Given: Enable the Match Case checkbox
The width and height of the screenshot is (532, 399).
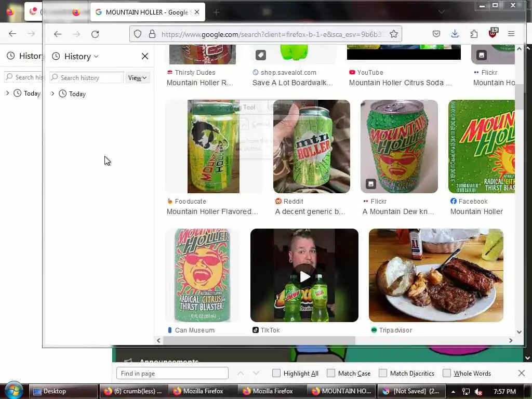Looking at the screenshot, I should (x=331, y=373).
